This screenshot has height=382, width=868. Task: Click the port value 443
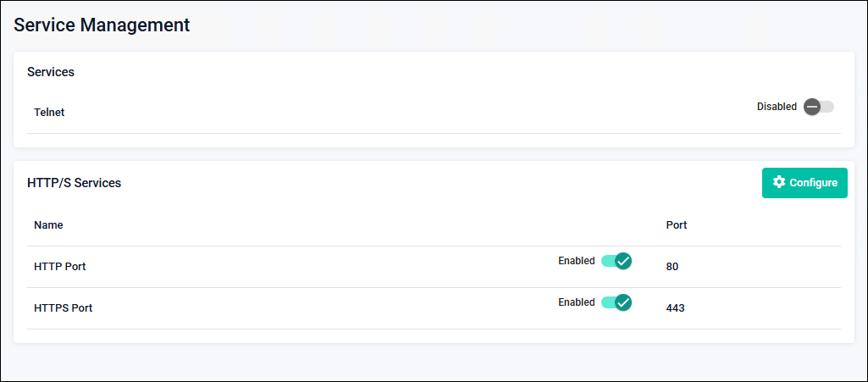[675, 308]
